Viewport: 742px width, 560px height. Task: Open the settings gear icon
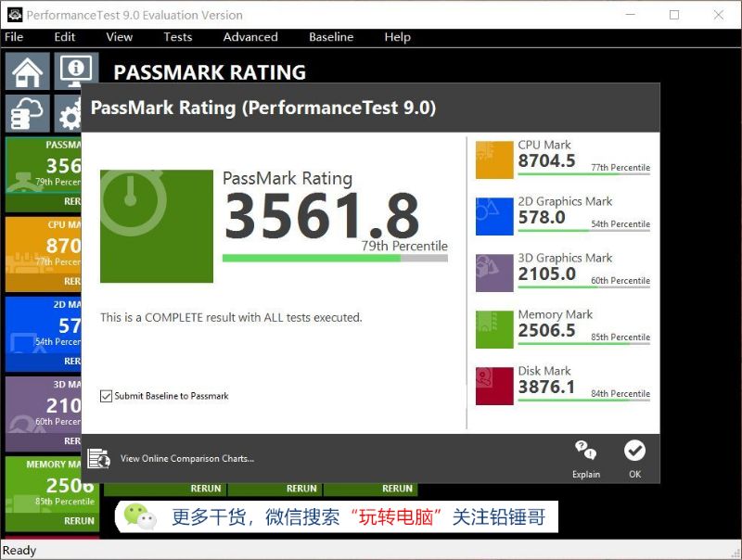(x=68, y=113)
